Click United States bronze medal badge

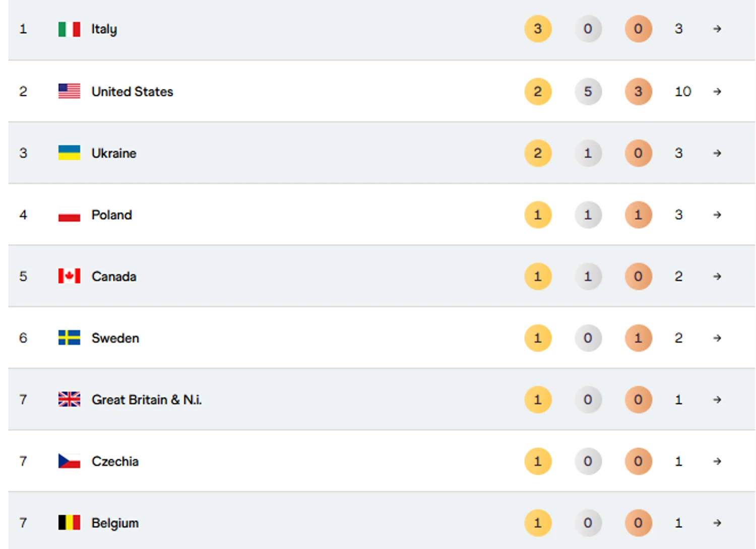(x=638, y=91)
